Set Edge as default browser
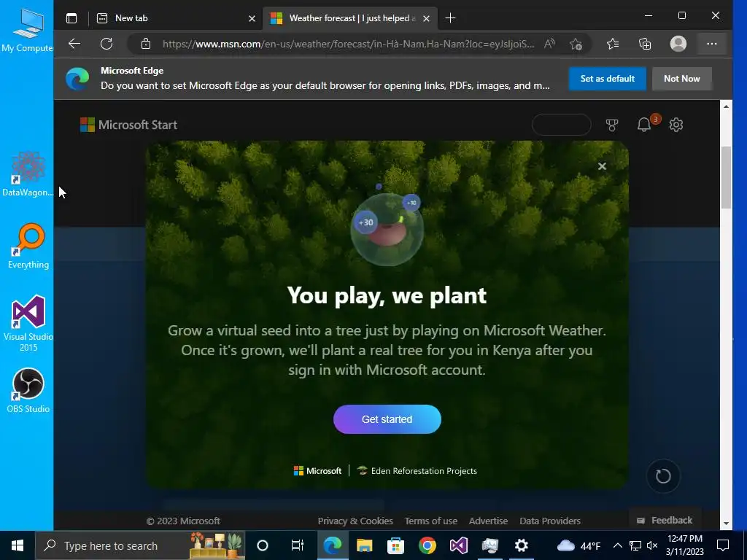This screenshot has height=560, width=747. pos(608,79)
